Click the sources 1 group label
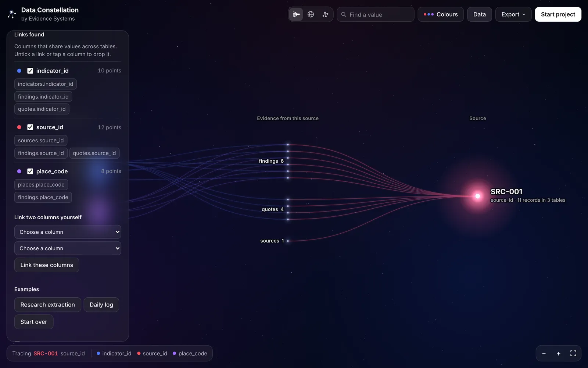 (x=272, y=241)
